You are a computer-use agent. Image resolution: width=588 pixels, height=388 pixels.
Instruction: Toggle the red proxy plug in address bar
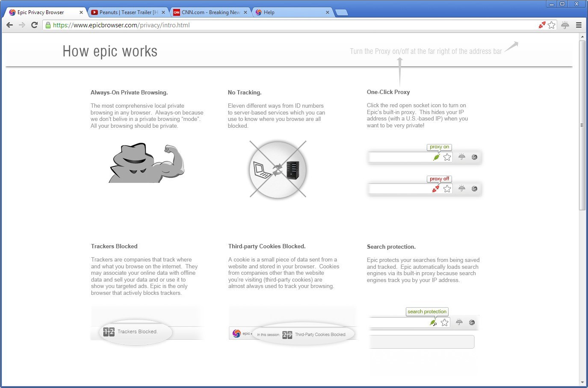542,25
